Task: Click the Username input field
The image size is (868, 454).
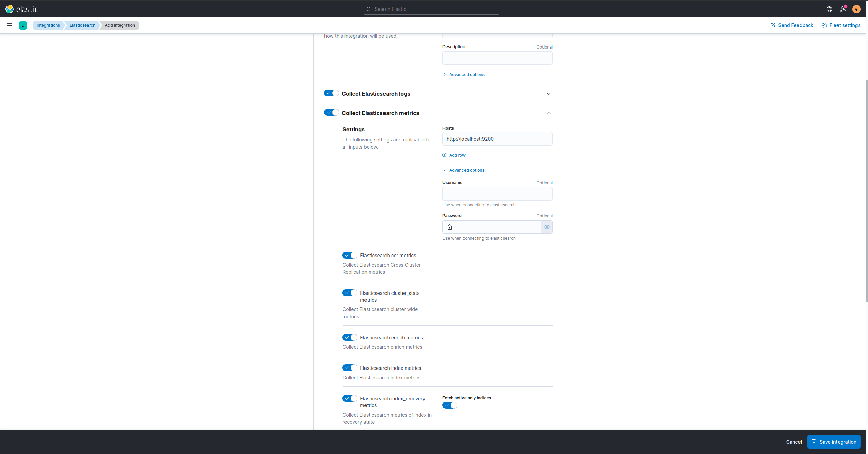Action: click(497, 194)
